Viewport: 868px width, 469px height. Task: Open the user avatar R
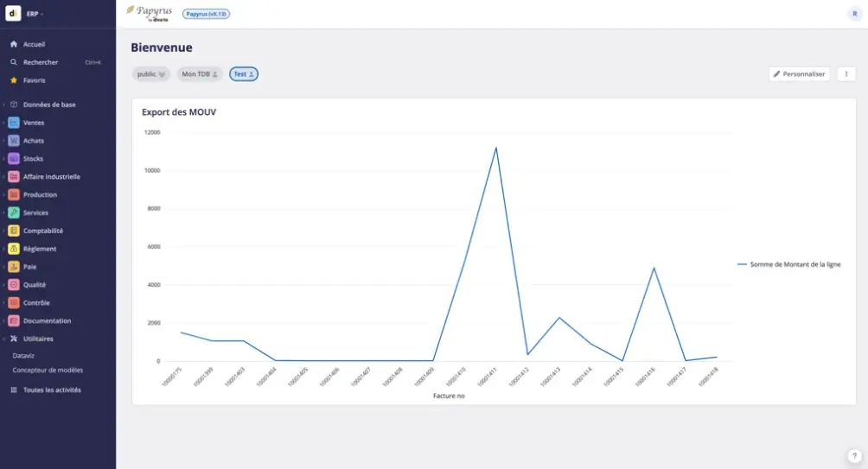coord(854,14)
